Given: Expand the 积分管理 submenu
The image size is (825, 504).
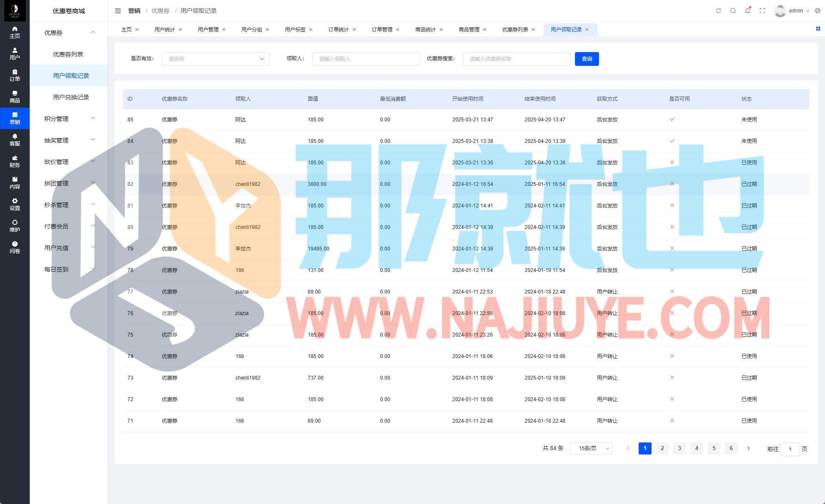Looking at the screenshot, I should point(69,119).
